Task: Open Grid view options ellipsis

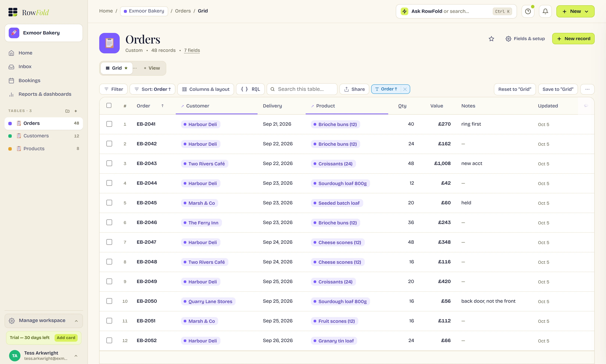Action: point(135,68)
